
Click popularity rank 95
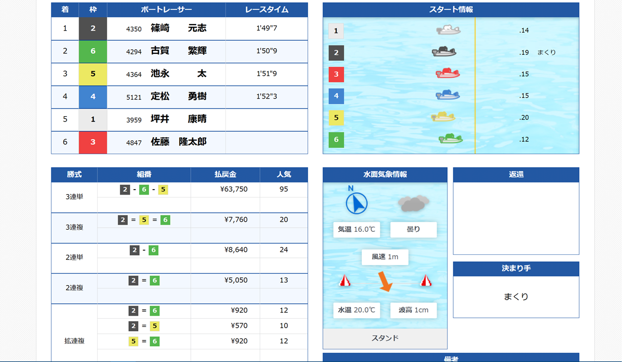click(x=284, y=190)
